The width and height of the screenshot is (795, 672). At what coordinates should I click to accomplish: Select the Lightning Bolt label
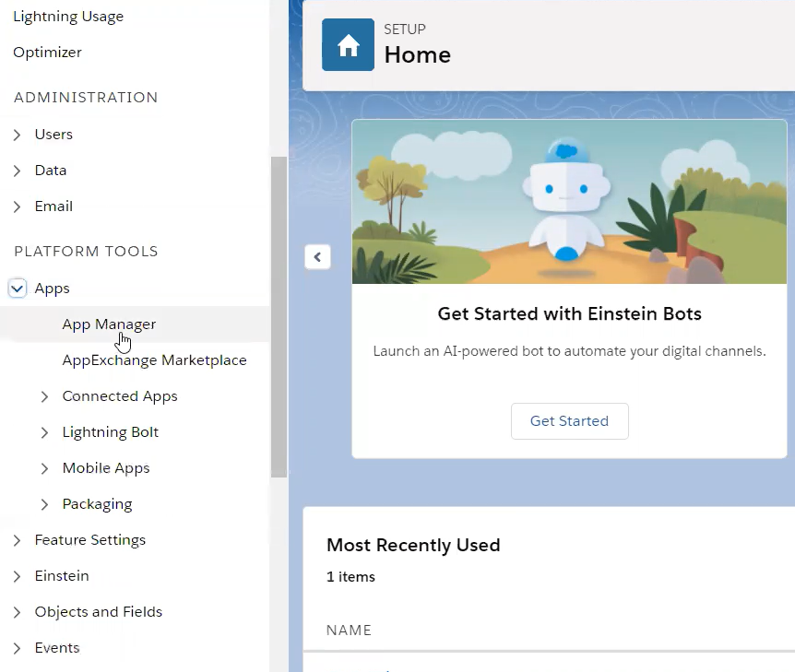click(x=110, y=432)
